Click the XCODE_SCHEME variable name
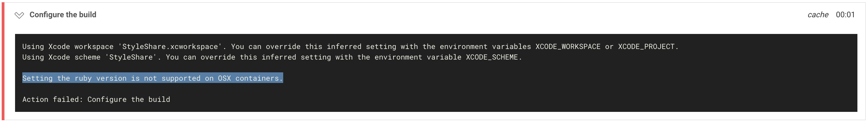 (x=492, y=57)
